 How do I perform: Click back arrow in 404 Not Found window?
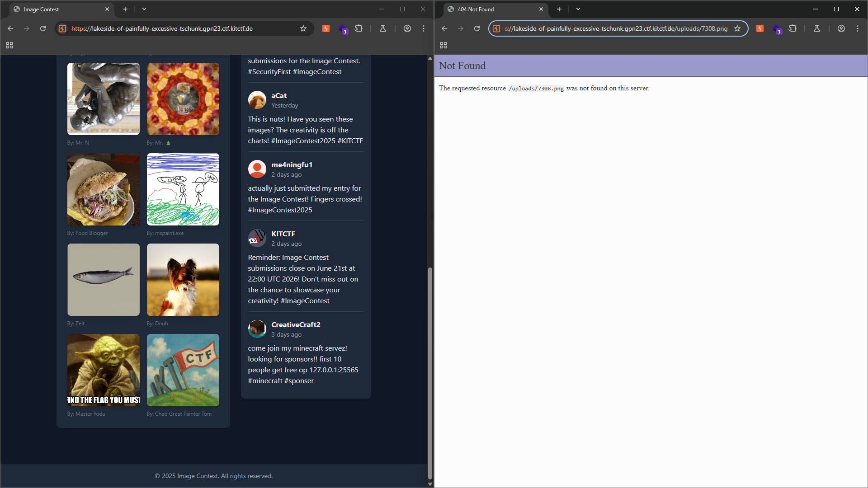tap(444, 28)
